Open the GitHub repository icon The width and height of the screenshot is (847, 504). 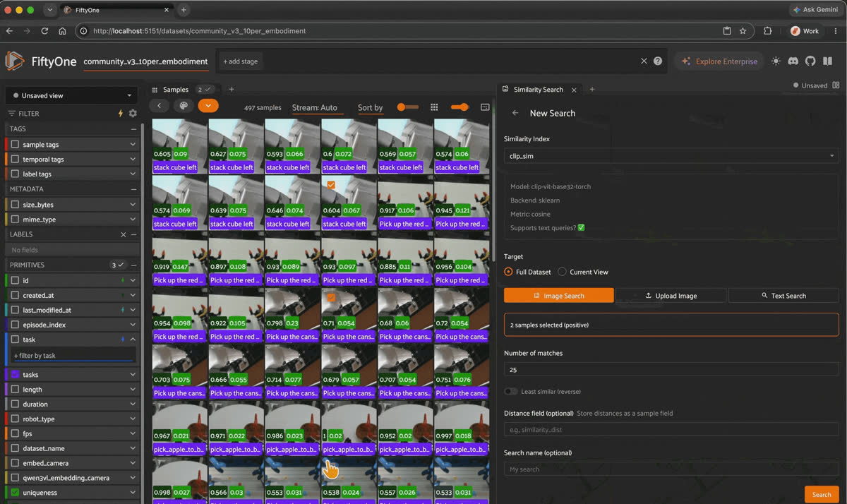pos(810,61)
